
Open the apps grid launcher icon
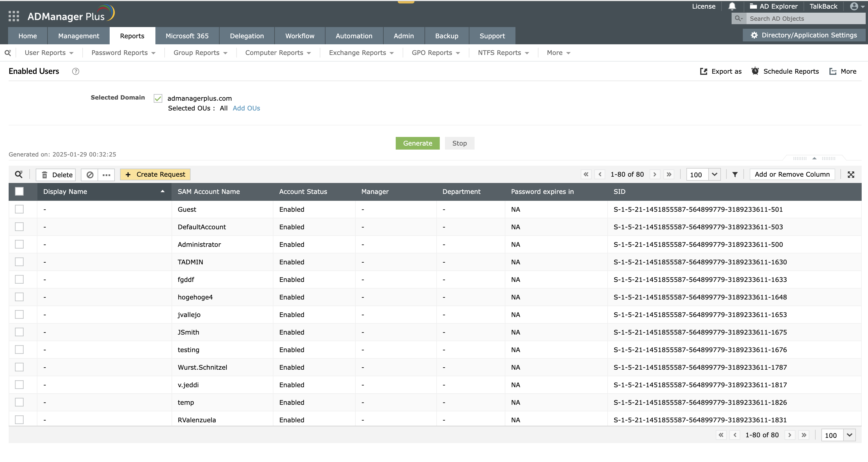[x=14, y=16]
